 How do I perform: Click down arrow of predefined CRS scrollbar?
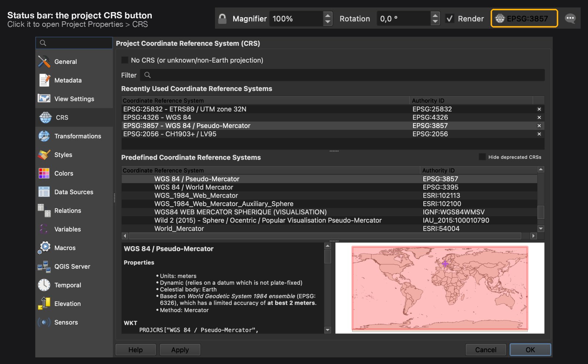click(541, 228)
